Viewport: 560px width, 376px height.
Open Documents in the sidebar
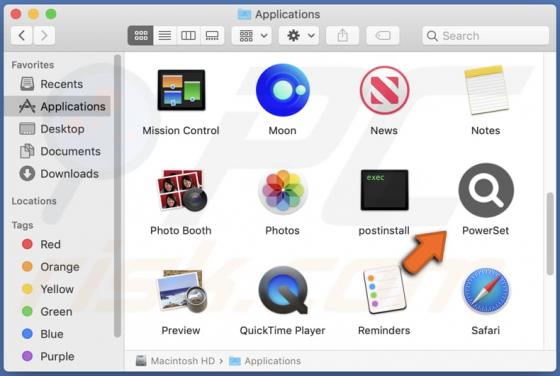pos(57,151)
